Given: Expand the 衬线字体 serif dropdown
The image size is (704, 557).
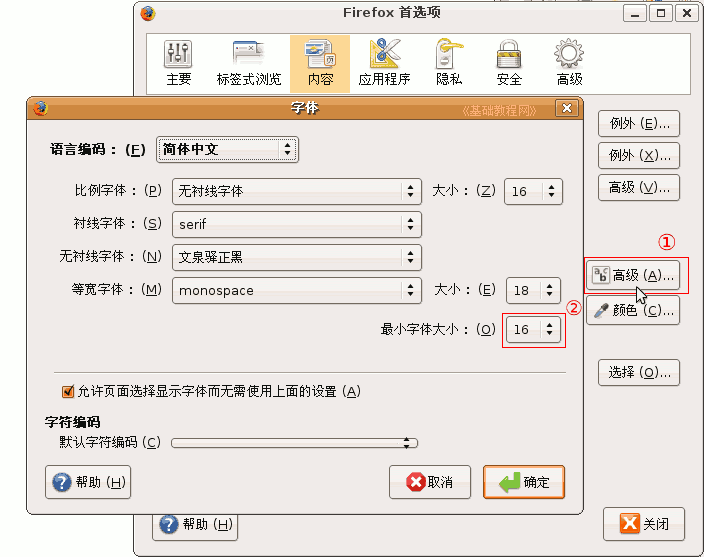Looking at the screenshot, I should pos(297,224).
